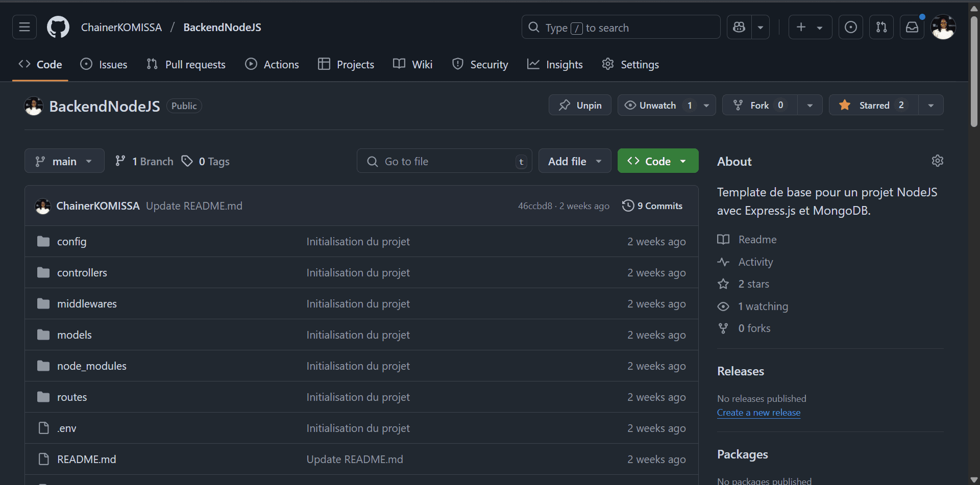
Task: Click the pull requests icon near your avatar
Action: point(881,27)
